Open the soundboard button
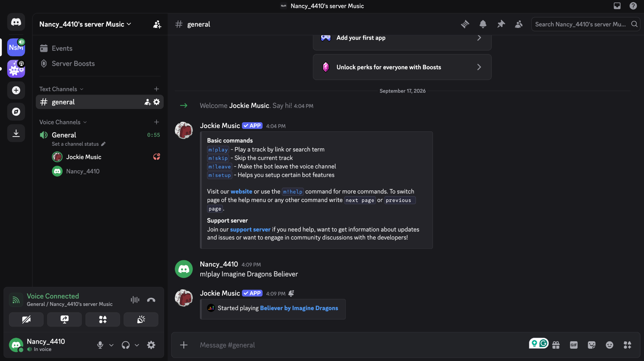644x361 pixels. point(141,320)
